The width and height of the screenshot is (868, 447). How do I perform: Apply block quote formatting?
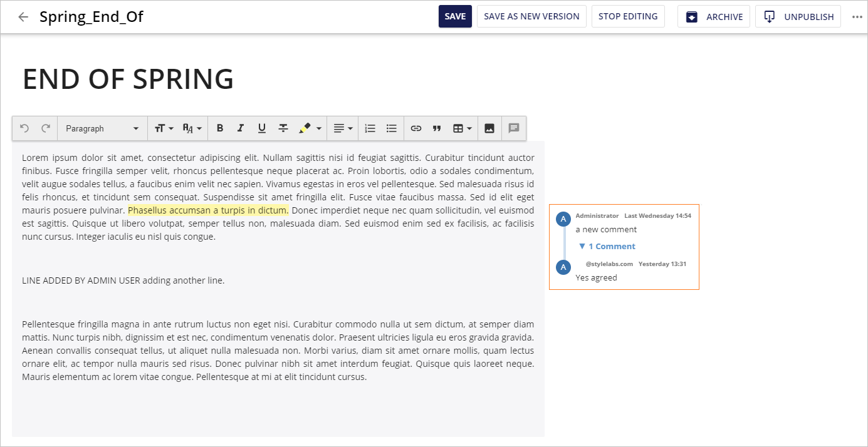437,128
